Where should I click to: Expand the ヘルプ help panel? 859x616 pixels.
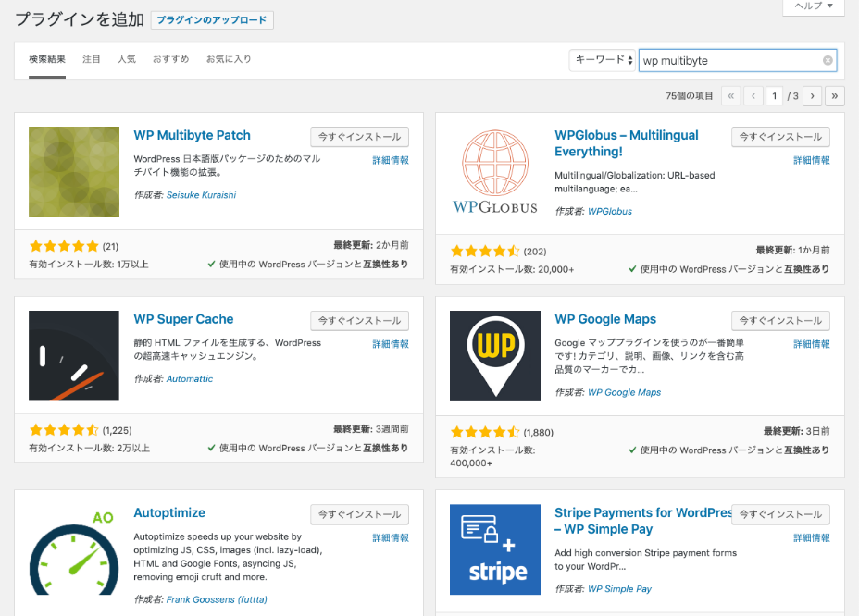[813, 6]
